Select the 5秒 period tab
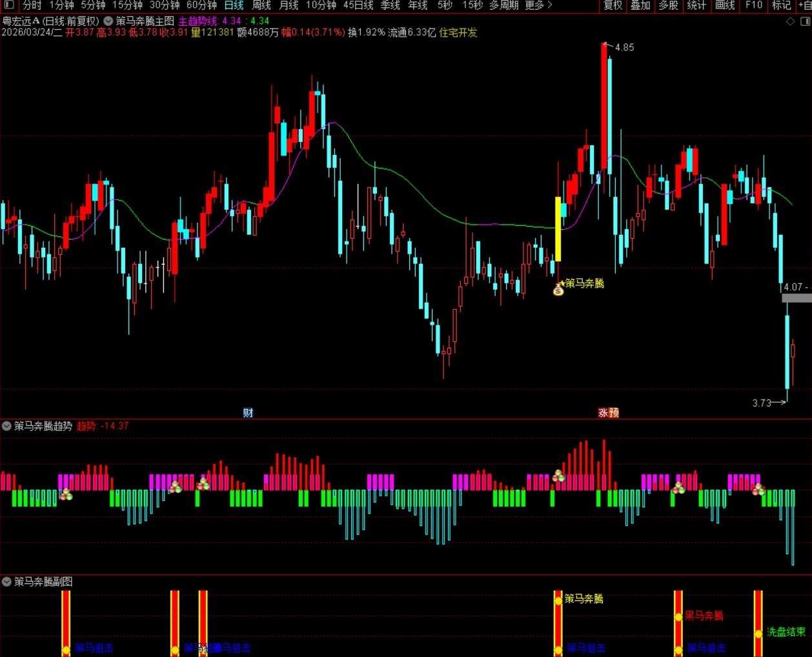Image resolution: width=812 pixels, height=657 pixels. click(445, 5)
